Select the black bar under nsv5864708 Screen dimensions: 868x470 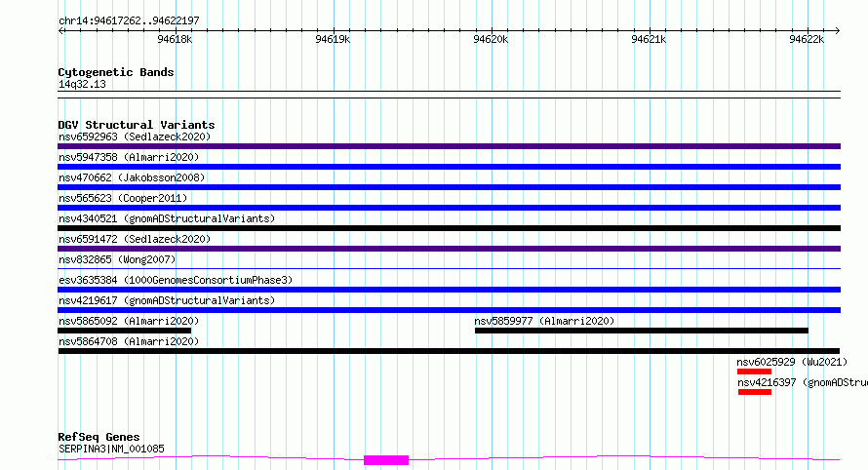pyautogui.click(x=449, y=351)
